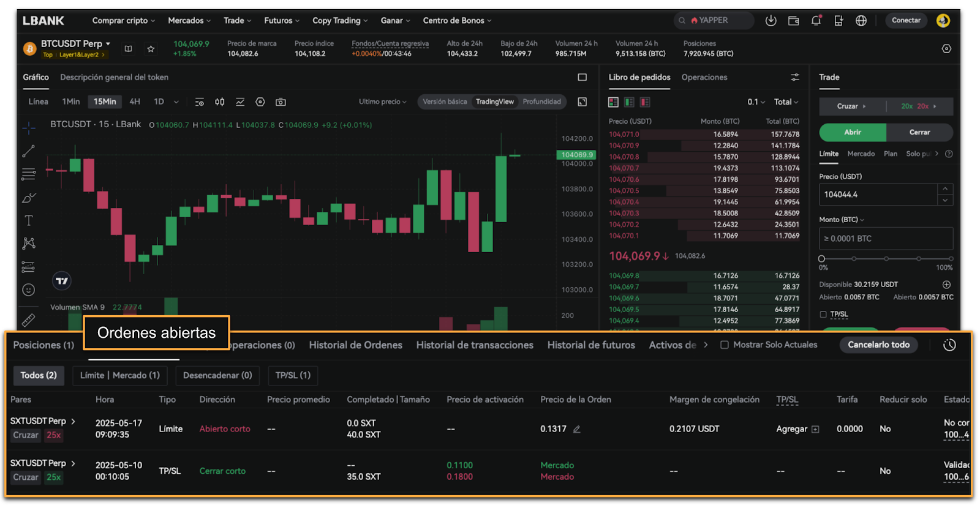This screenshot has width=980, height=508.
Task: Filter orders by Límite | Mercado (1)
Action: click(x=120, y=376)
